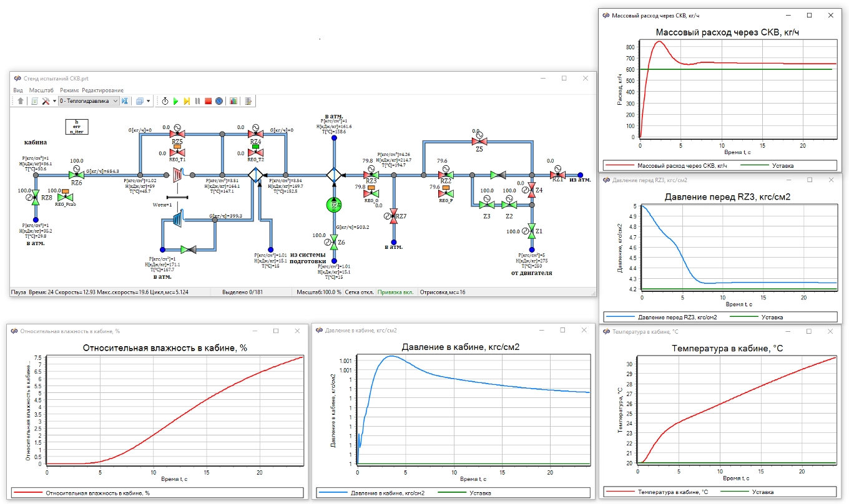
Task: Open the Масштаб menu
Action: coord(41,90)
